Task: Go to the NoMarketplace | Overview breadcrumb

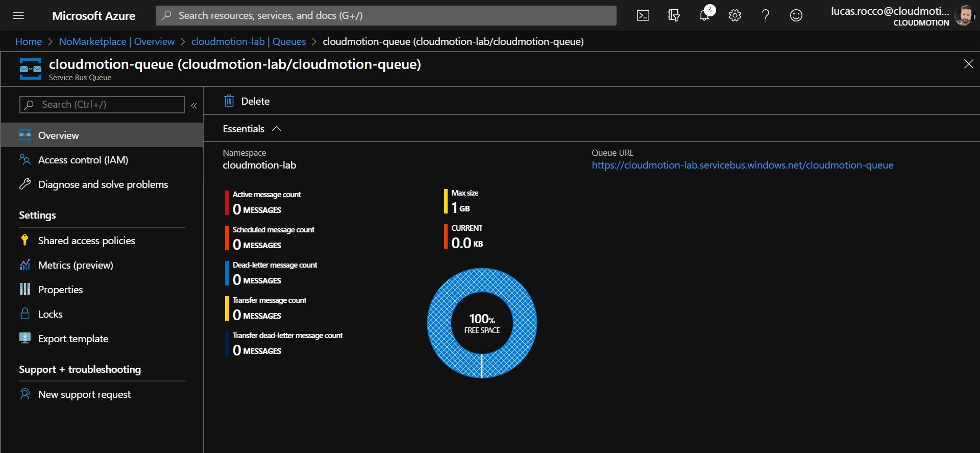Action: (x=116, y=41)
